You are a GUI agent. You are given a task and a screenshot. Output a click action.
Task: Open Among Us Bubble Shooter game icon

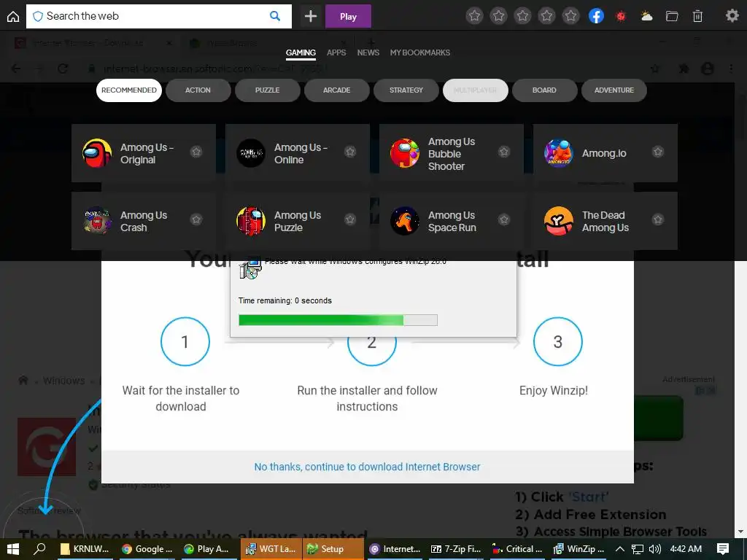[x=404, y=153]
